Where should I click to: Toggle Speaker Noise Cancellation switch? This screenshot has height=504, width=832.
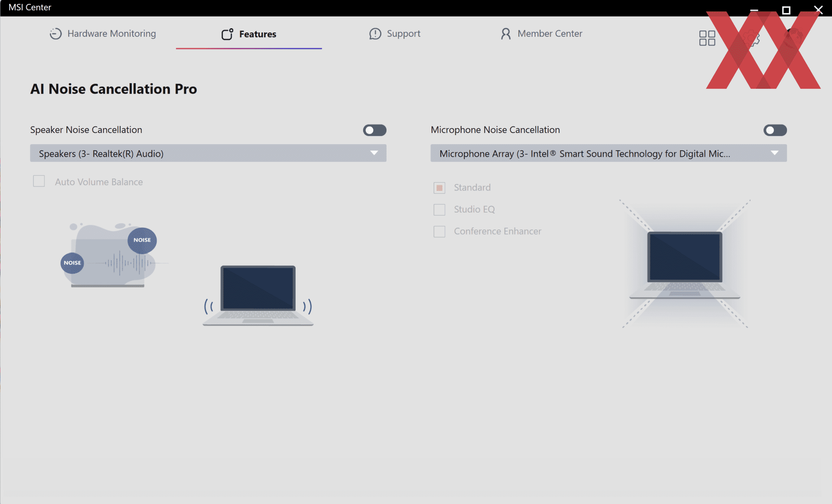point(374,130)
